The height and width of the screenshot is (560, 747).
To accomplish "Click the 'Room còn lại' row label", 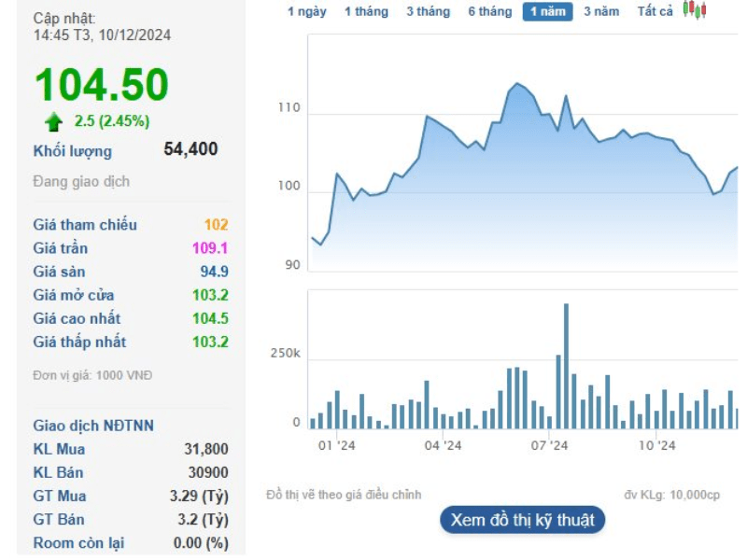I will [x=78, y=543].
